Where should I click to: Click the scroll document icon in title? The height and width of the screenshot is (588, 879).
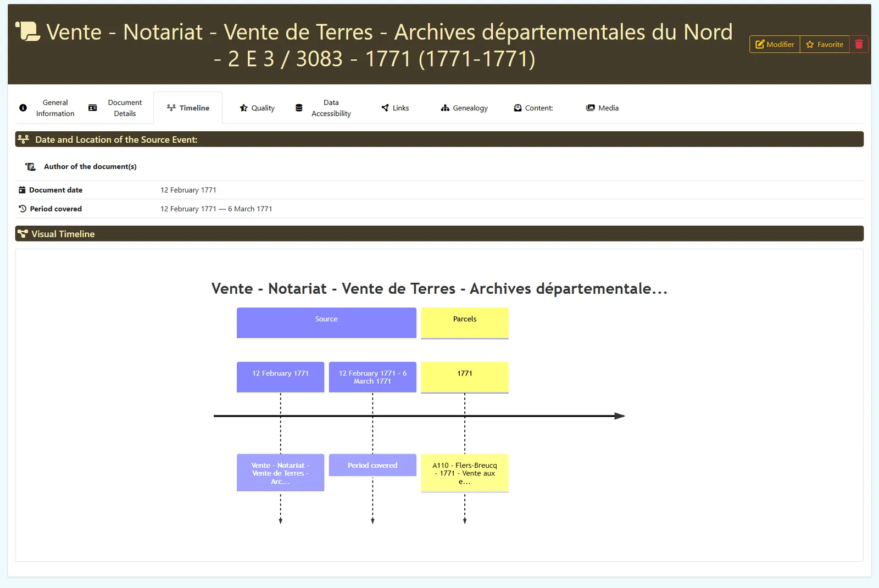click(x=27, y=31)
